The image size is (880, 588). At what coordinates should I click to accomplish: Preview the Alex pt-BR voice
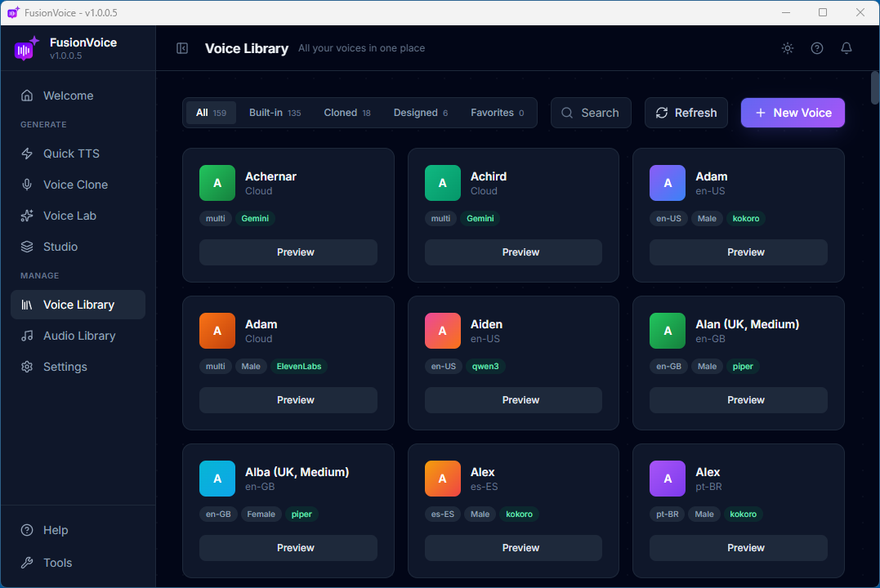(x=738, y=548)
